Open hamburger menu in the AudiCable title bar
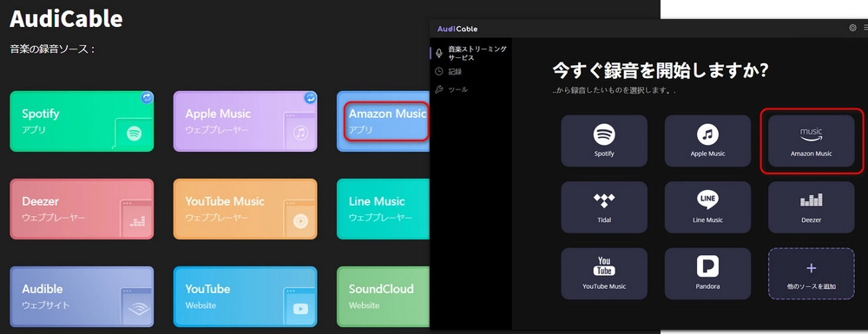Screen dimensions: 868x334 [865, 28]
